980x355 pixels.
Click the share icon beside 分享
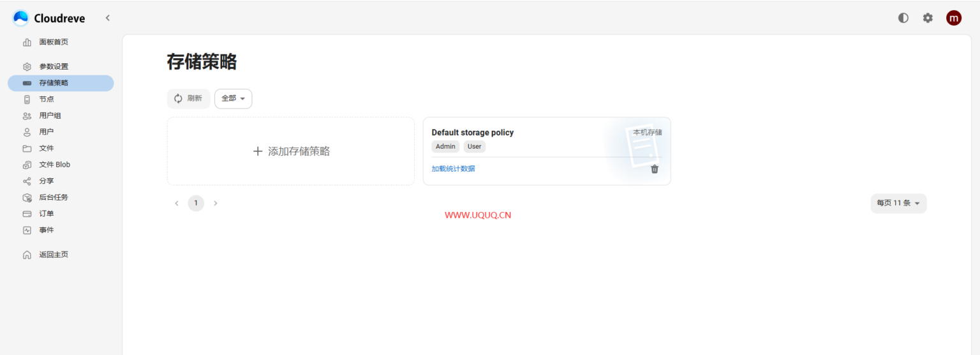pos(27,181)
